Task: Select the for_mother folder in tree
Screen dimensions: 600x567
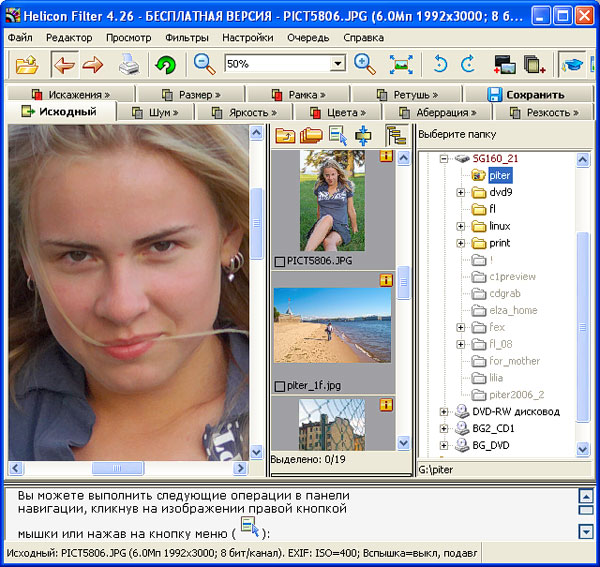Action: coord(514,361)
